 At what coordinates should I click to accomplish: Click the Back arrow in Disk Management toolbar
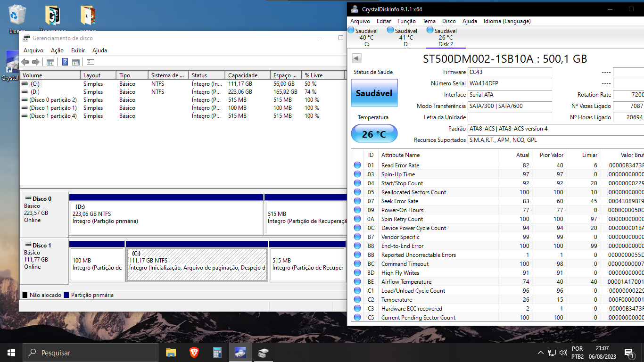(25, 62)
